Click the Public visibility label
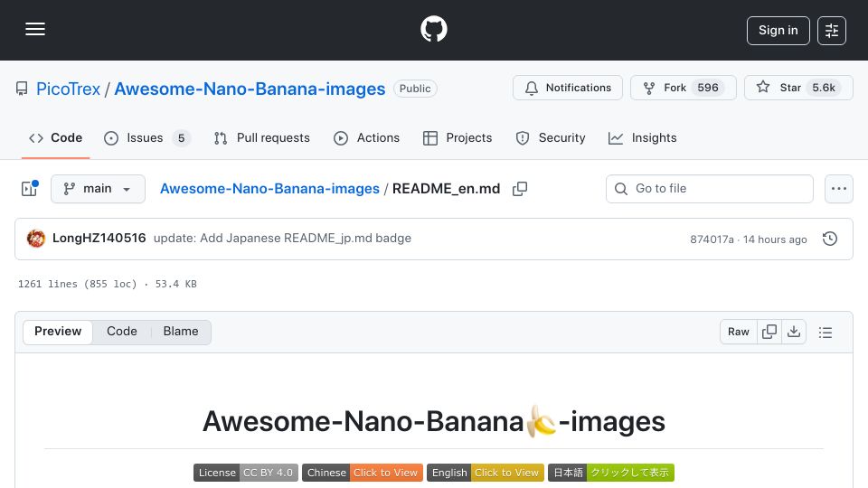Image resolution: width=868 pixels, height=488 pixels. tap(415, 89)
